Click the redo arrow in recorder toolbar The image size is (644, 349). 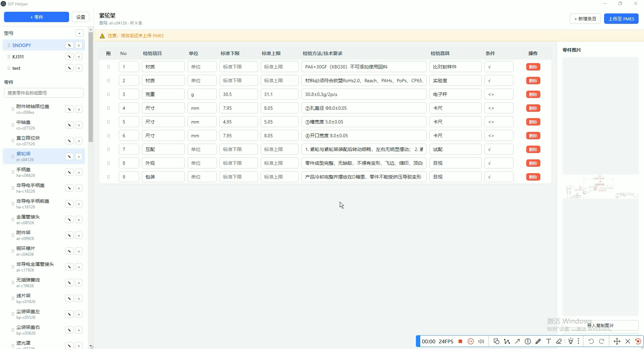(x=602, y=341)
